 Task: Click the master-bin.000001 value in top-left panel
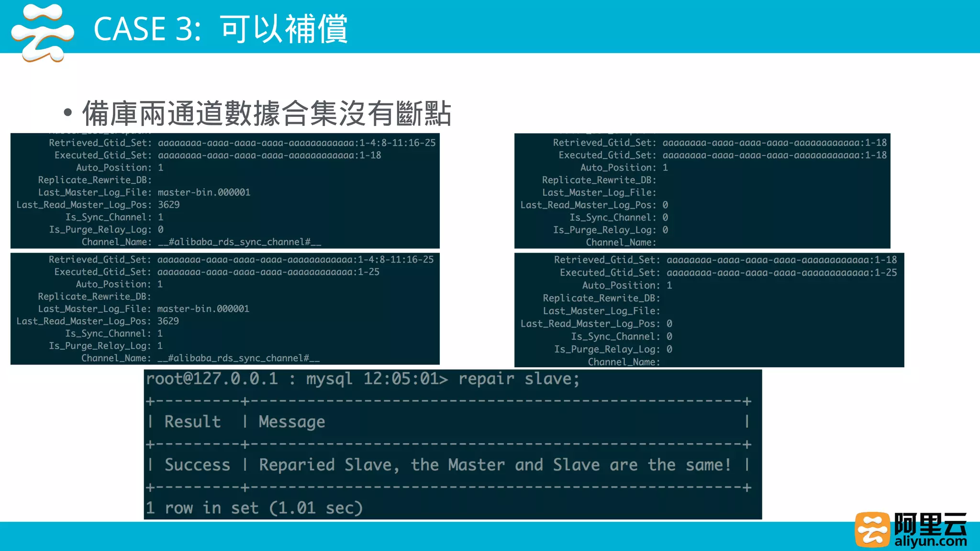click(x=204, y=192)
